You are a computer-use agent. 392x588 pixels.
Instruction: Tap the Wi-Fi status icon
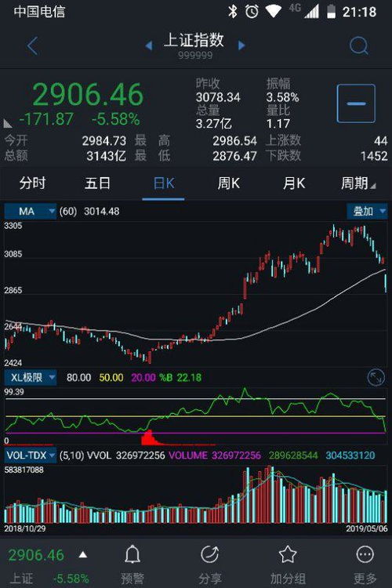click(274, 11)
